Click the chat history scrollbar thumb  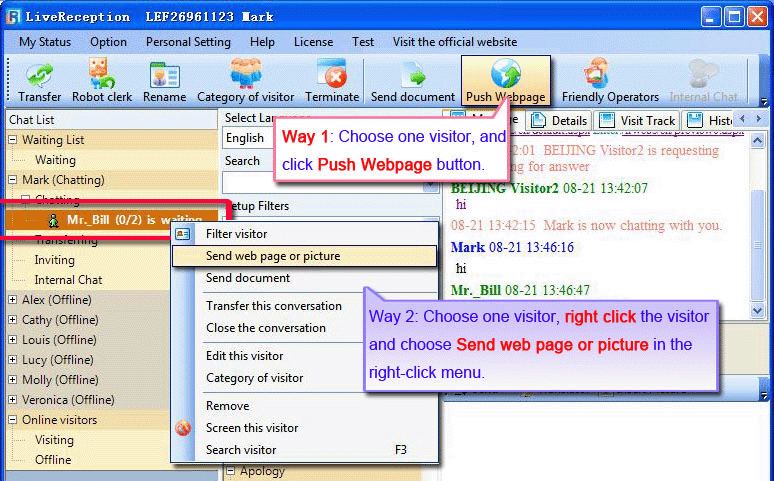click(x=758, y=245)
